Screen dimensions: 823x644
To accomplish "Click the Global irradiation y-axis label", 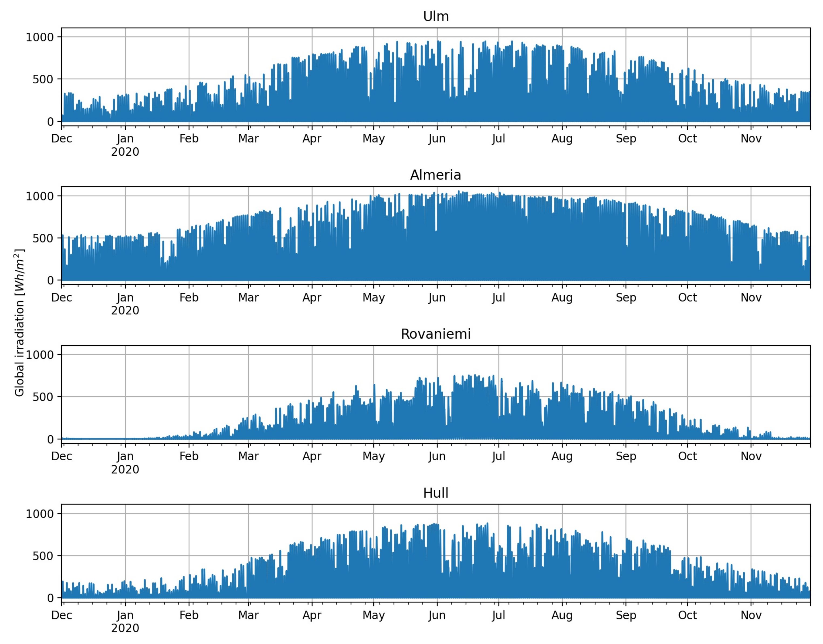I will click(19, 323).
